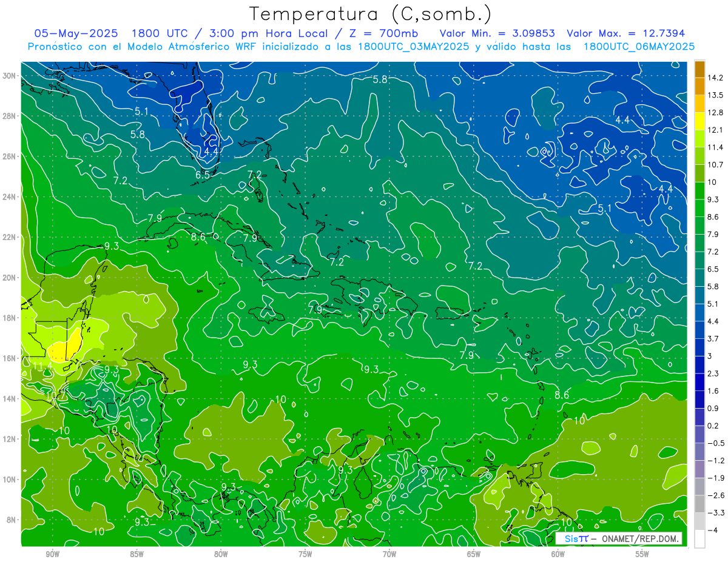The width and height of the screenshot is (728, 562).
Task: Click the 3.7 colorbar scale label
Action: point(713,339)
